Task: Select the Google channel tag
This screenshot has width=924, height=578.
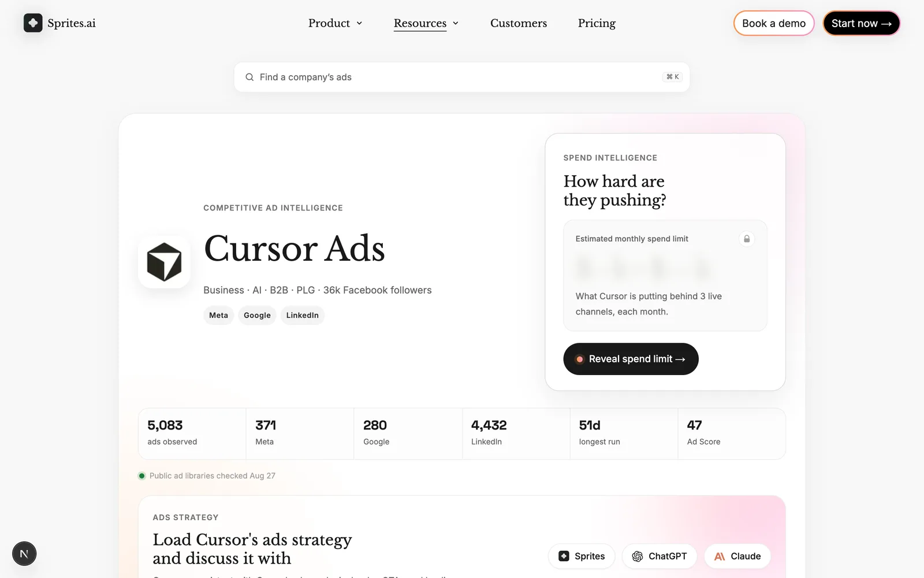Action: tap(257, 315)
